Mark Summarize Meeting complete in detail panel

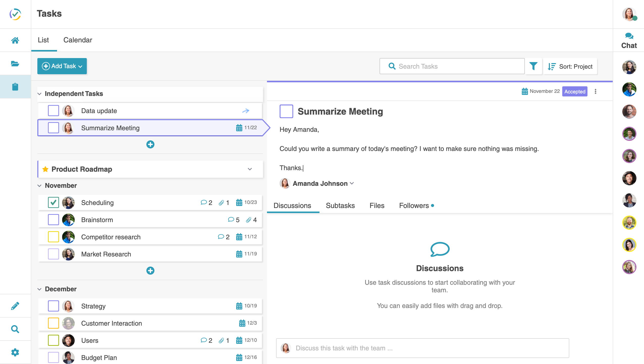(286, 111)
